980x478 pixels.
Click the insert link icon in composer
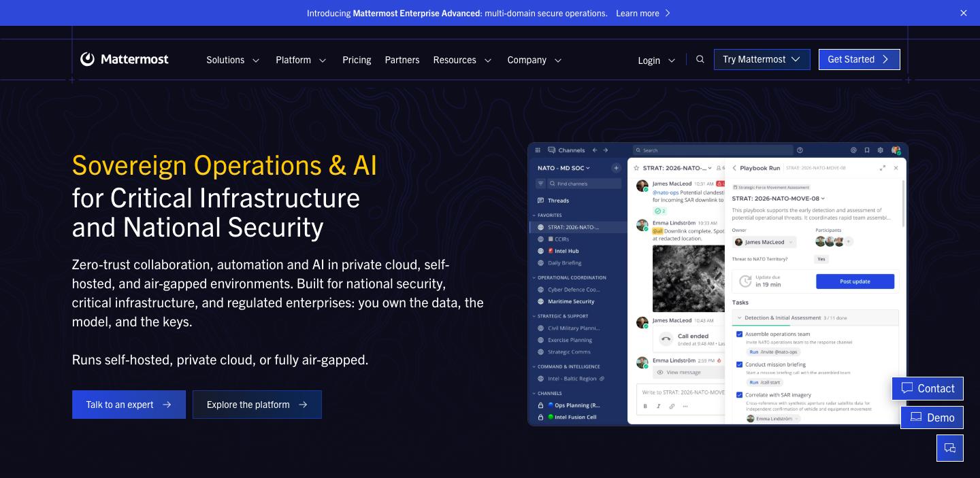[x=672, y=406]
